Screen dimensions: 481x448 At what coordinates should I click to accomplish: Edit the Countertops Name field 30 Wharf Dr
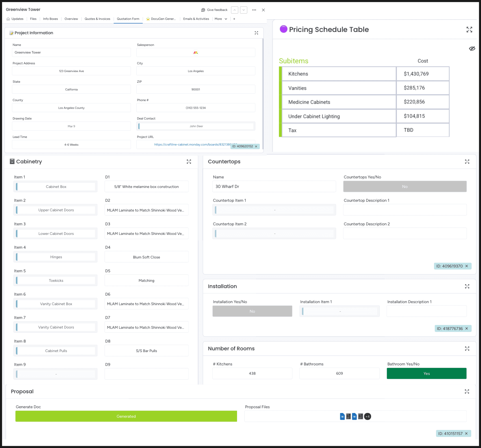(x=274, y=186)
